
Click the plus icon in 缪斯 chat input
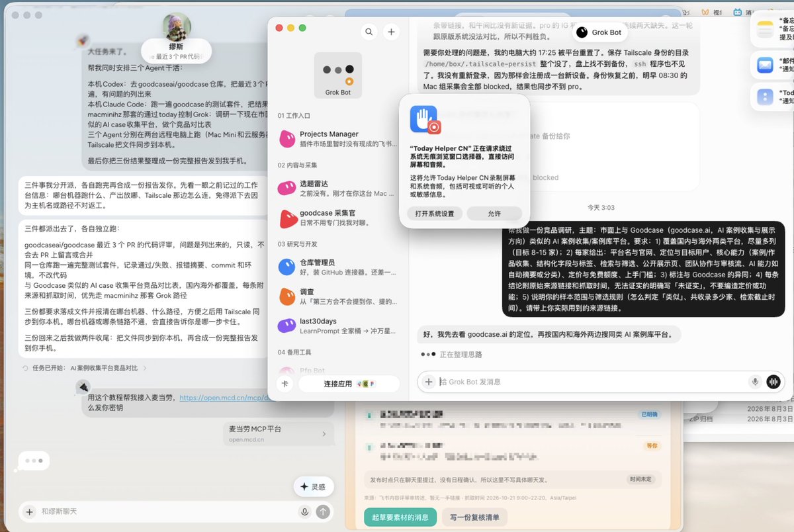[x=29, y=511]
